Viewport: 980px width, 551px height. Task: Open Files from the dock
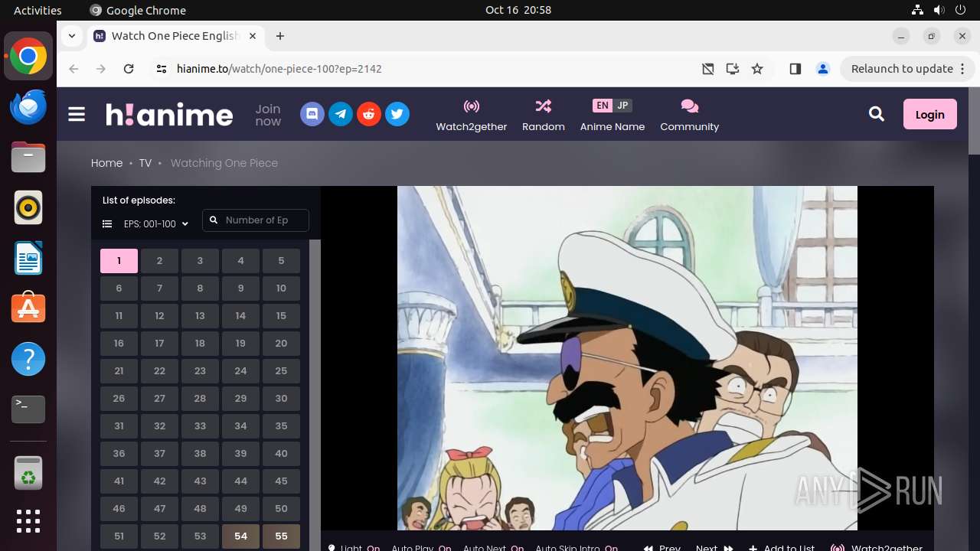coord(28,157)
